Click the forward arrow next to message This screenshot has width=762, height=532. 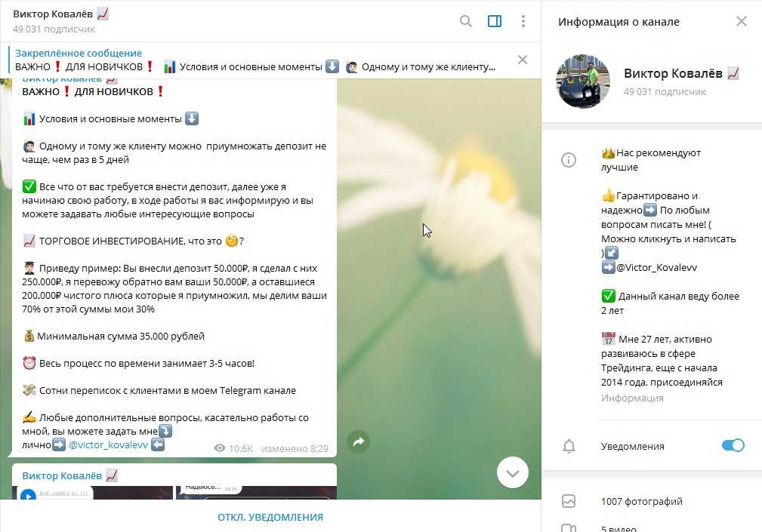point(358,441)
